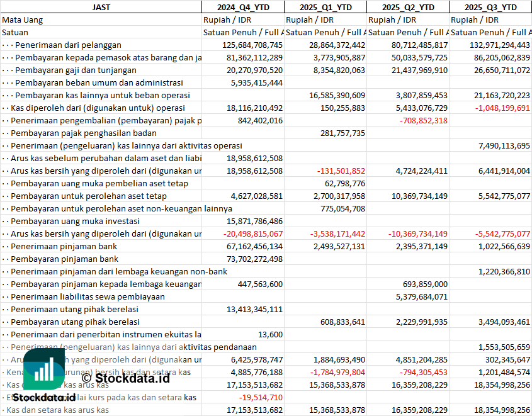Click the red cell -19,514,710
Image resolution: width=532 pixels, height=416 pixels.
click(x=261, y=397)
